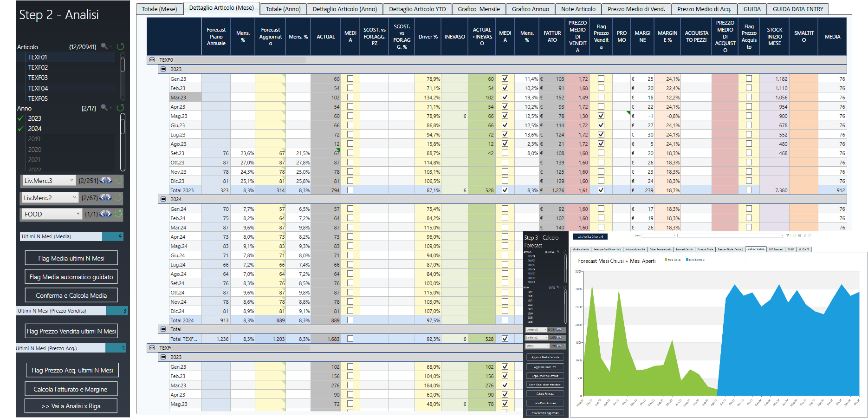The image size is (868, 418).
Task: Open the Articolo search magnifier
Action: 104,46
